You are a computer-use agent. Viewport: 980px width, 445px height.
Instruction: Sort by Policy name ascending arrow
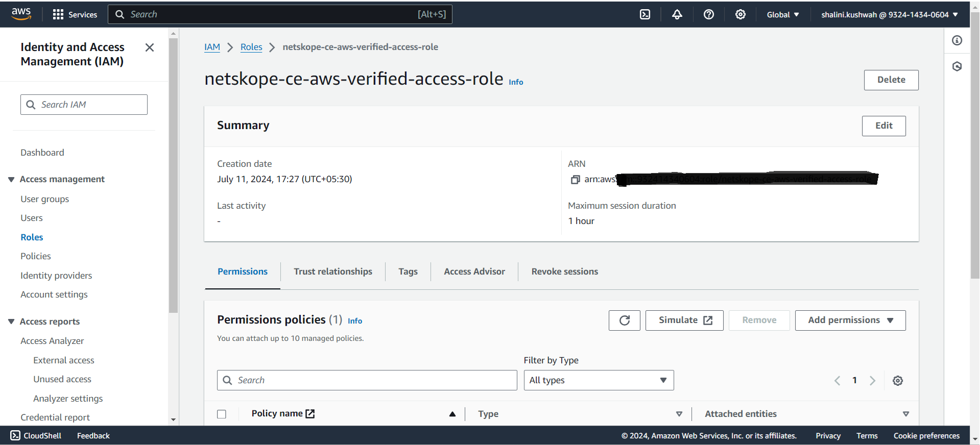coord(452,414)
